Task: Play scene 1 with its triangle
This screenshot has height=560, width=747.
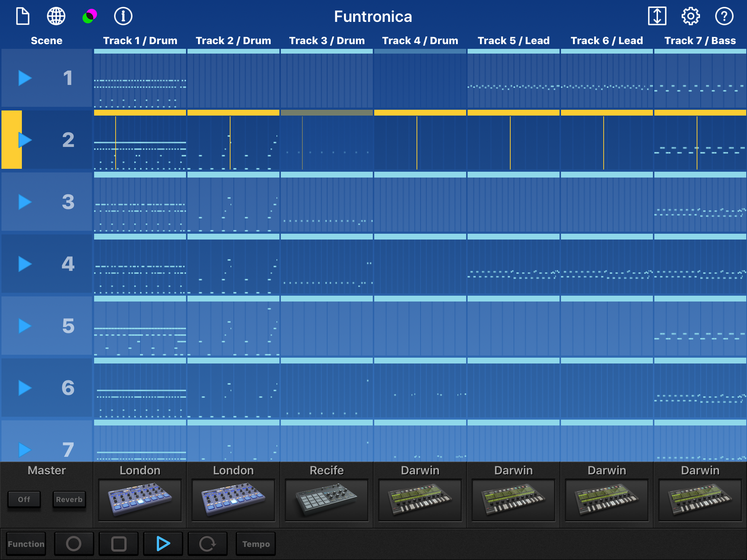Action: (25, 78)
